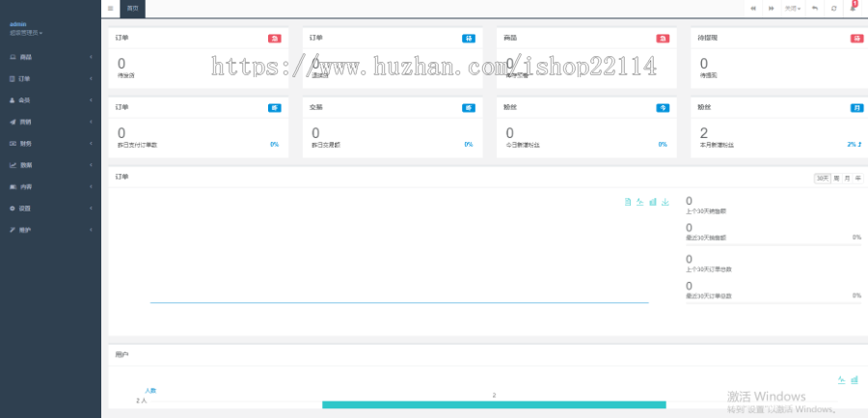Select the 周 (week) range toggle

point(836,178)
